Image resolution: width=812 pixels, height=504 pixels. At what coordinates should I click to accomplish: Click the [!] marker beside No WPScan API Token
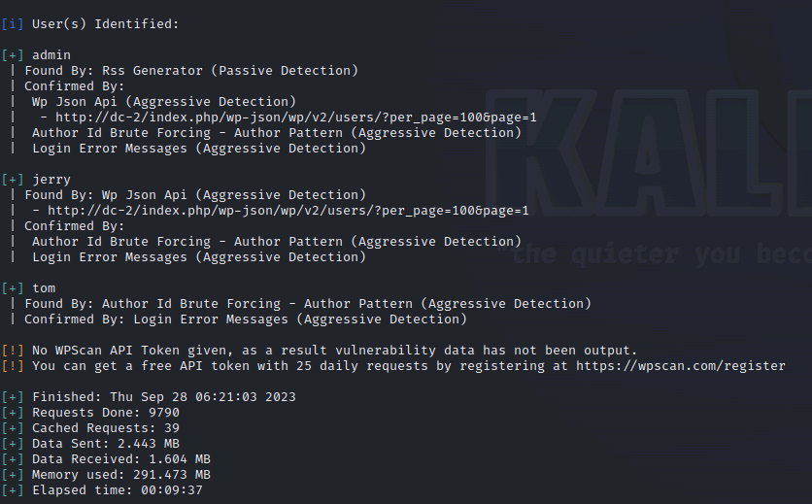coord(13,350)
